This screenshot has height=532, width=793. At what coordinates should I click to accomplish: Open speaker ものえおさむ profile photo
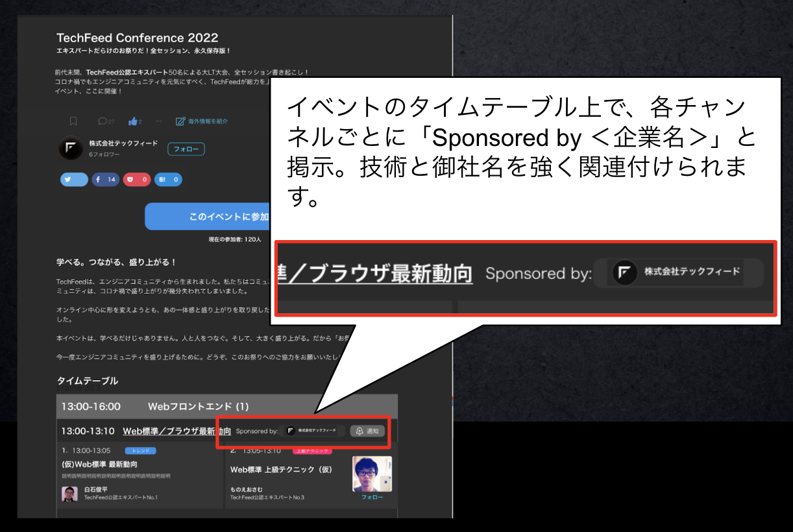(x=372, y=474)
